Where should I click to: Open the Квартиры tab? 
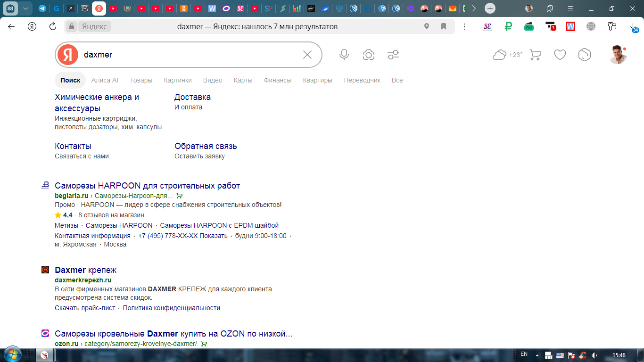[317, 80]
